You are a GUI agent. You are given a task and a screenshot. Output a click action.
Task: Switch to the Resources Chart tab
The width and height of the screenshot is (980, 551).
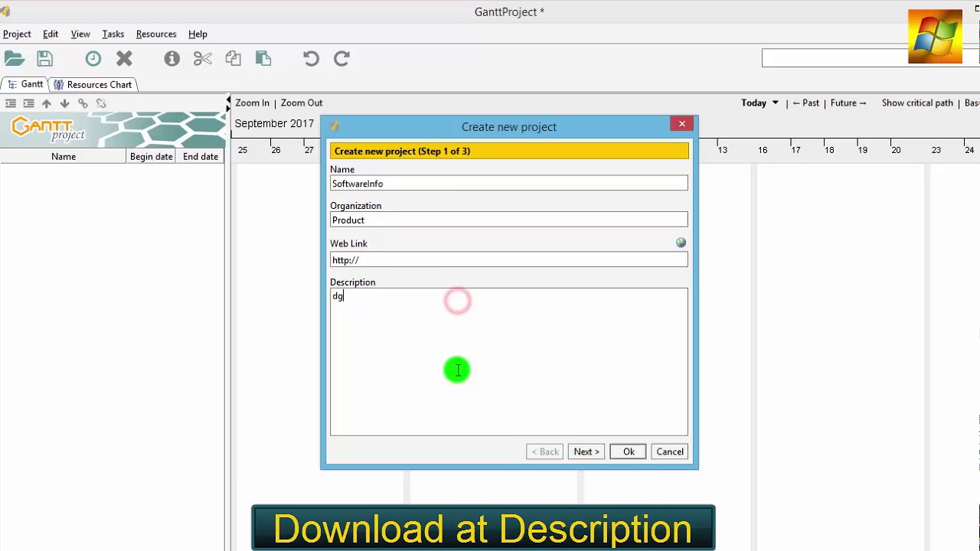tap(92, 84)
